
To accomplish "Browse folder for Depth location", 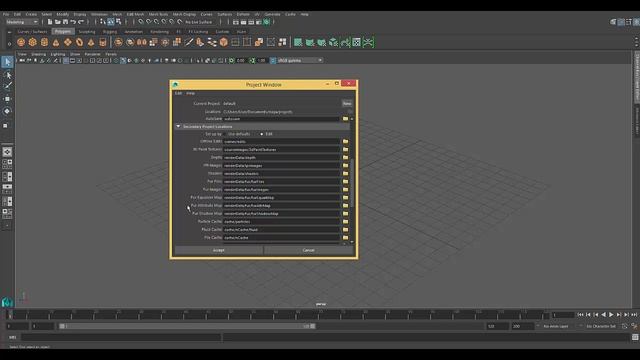I will (345, 158).
